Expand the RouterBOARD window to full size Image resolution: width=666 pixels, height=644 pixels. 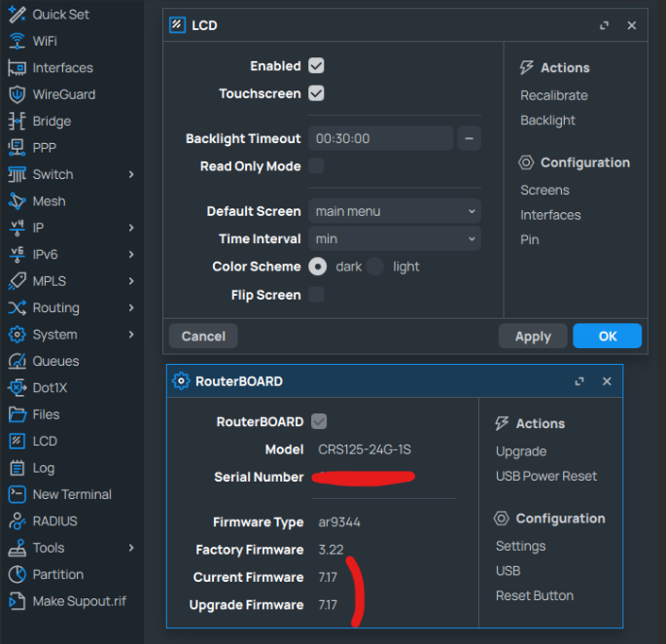coord(579,381)
